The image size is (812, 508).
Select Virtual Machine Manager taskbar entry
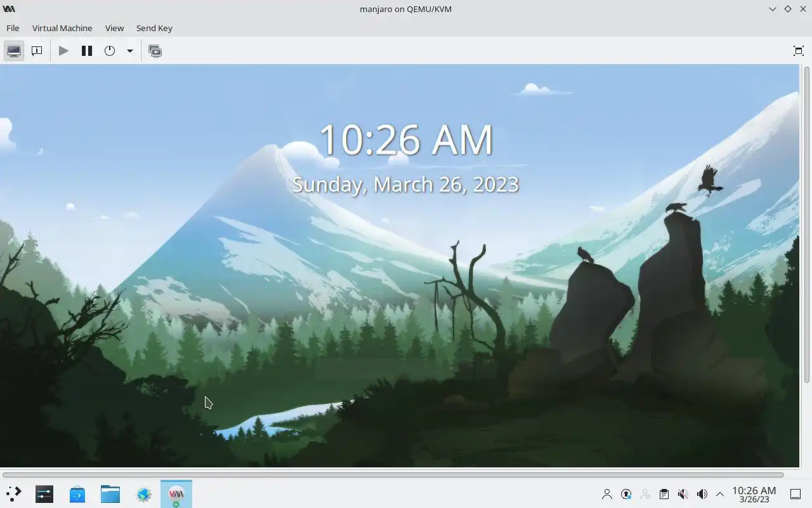176,494
